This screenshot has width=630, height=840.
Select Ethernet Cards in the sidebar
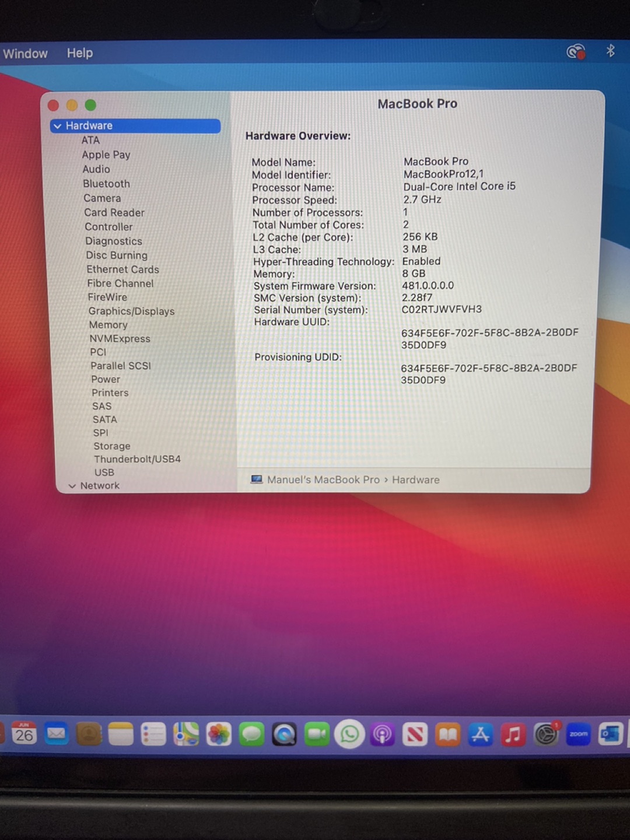(x=123, y=269)
